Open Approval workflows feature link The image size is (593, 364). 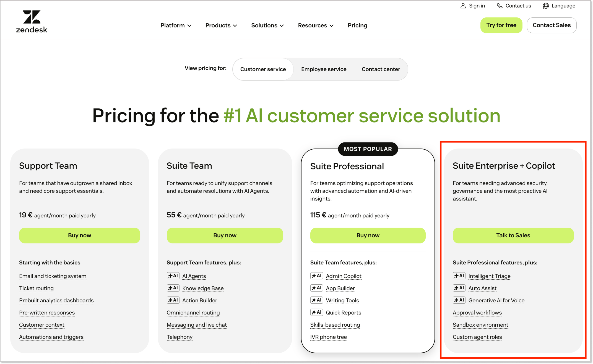coord(477,313)
